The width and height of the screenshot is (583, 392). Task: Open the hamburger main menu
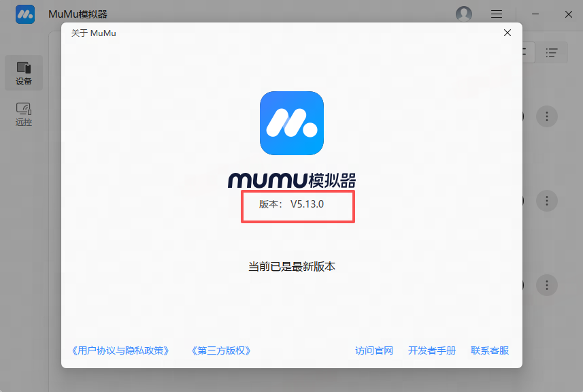pyautogui.click(x=497, y=14)
